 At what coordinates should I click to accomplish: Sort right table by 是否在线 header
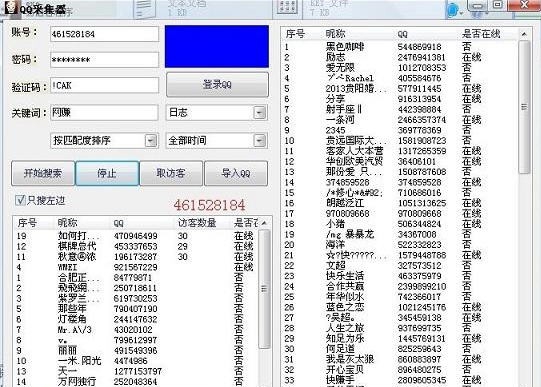click(x=481, y=34)
